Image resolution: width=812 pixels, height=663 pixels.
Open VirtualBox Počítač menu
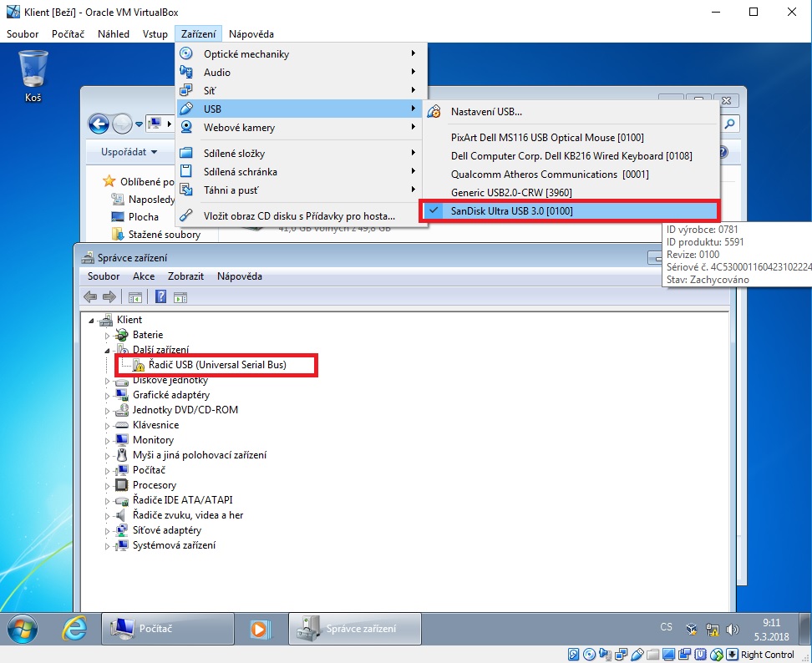(x=68, y=34)
